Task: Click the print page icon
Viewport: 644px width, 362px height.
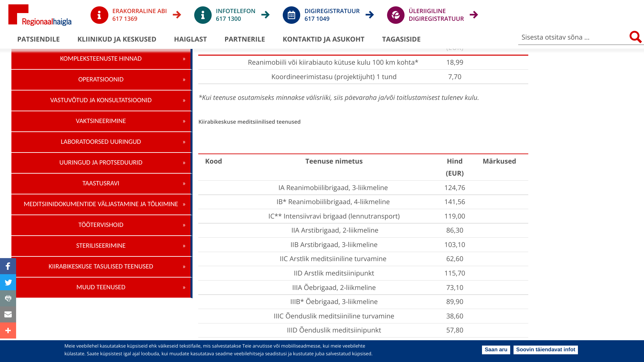Action: click(8, 298)
